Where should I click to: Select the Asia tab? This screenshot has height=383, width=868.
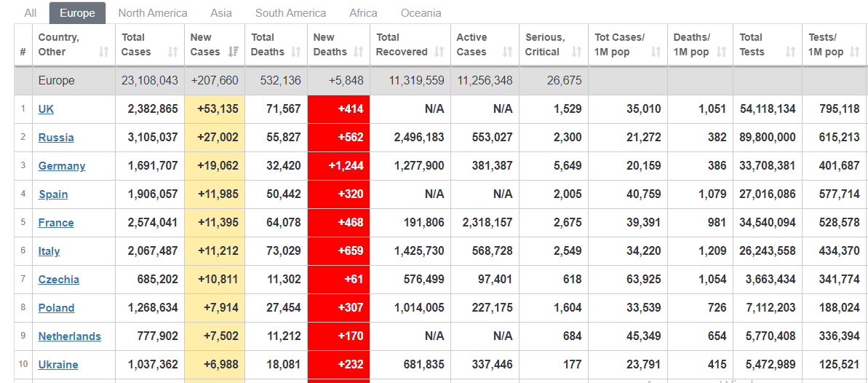[221, 13]
